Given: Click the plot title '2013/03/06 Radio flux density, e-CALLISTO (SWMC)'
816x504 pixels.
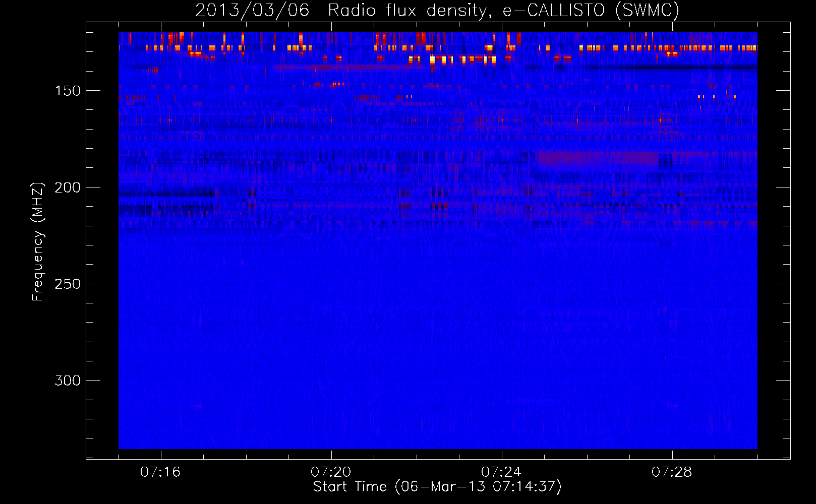Looking at the screenshot, I should click(437, 10).
